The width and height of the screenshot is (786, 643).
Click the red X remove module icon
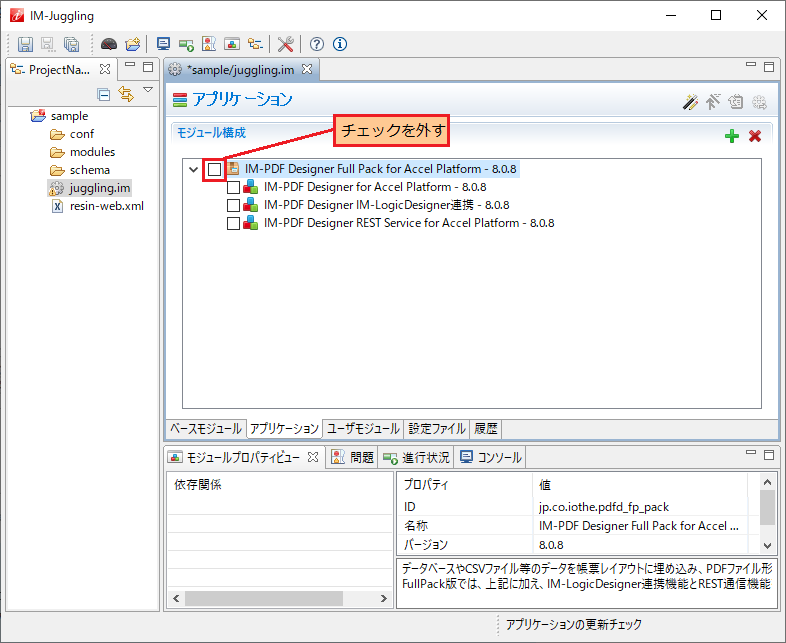tap(755, 135)
